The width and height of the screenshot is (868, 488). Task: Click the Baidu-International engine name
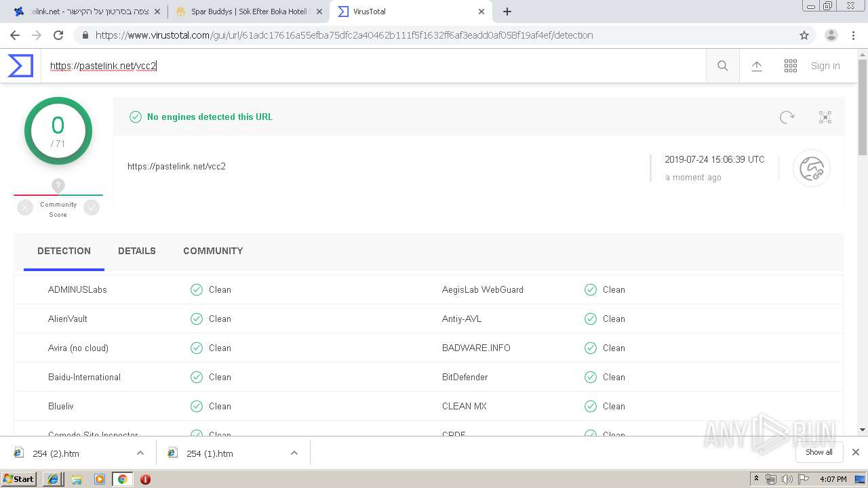(84, 377)
